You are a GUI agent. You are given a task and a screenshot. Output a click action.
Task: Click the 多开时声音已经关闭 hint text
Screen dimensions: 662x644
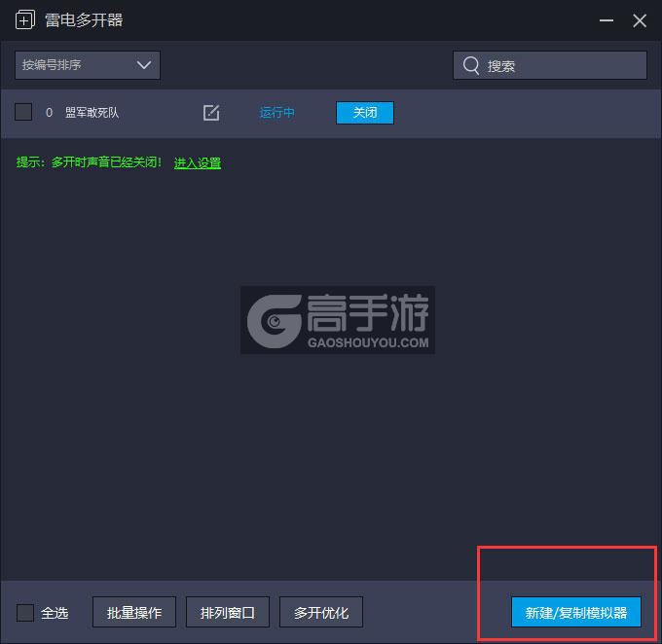click(x=106, y=162)
